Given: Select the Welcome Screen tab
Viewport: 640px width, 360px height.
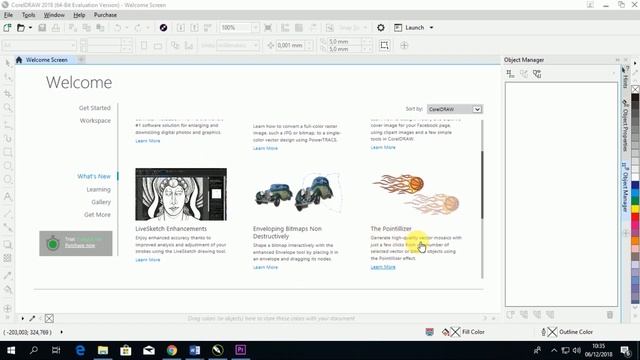Looking at the screenshot, I should coord(47,60).
